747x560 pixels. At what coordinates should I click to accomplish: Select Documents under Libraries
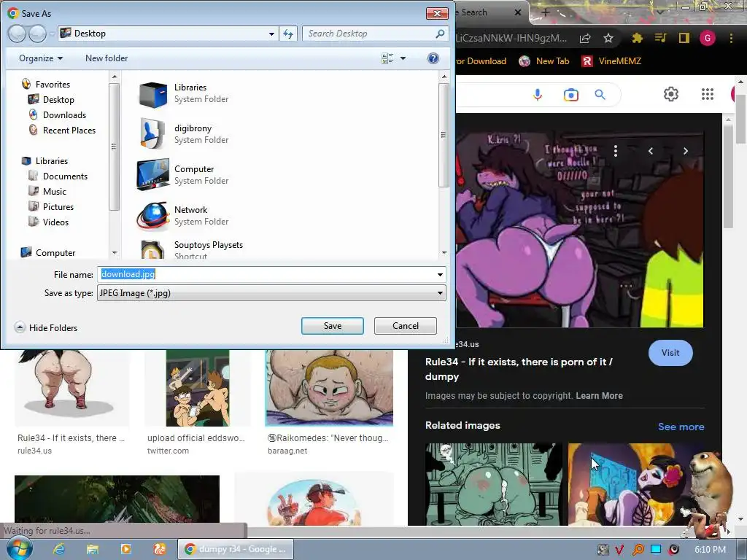pyautogui.click(x=65, y=176)
